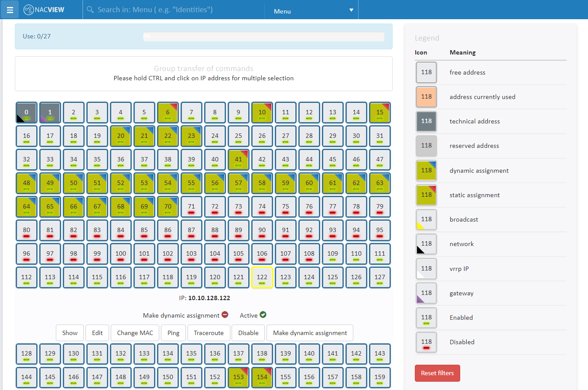The image size is (588, 390).
Task: Open the hamburger navigation menu
Action: [10, 10]
